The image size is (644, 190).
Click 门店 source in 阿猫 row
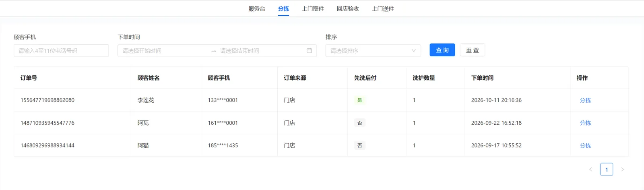(289, 145)
